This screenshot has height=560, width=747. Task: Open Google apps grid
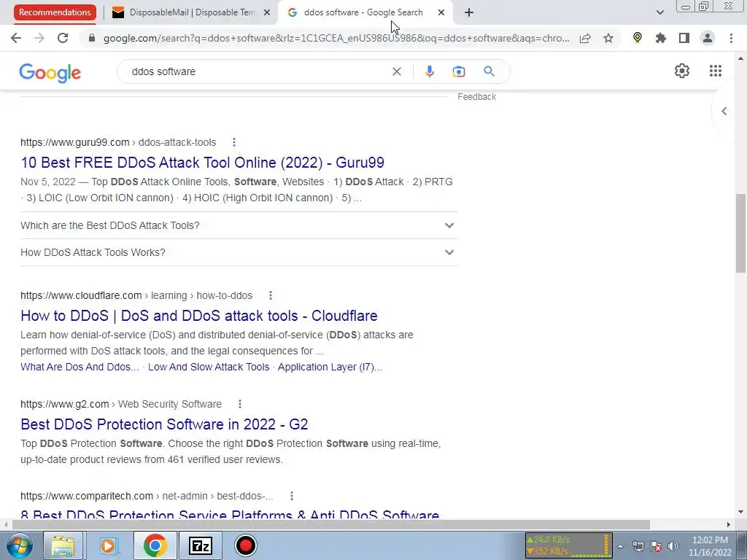click(x=716, y=71)
